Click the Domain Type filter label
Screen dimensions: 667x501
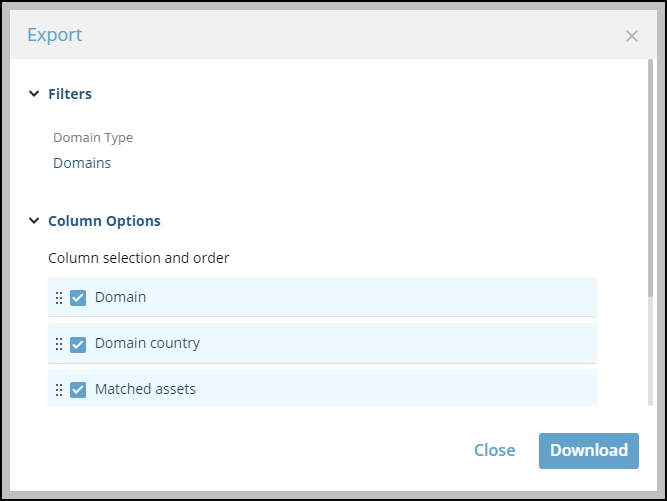coord(93,138)
